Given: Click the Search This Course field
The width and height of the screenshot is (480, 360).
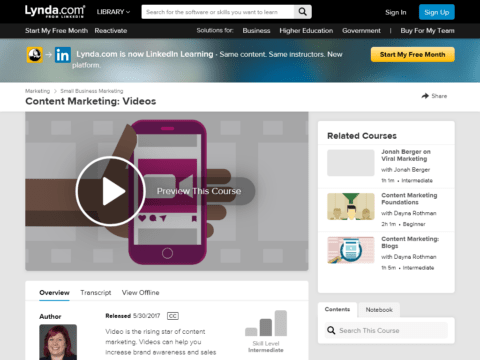Looking at the screenshot, I should 386,330.
